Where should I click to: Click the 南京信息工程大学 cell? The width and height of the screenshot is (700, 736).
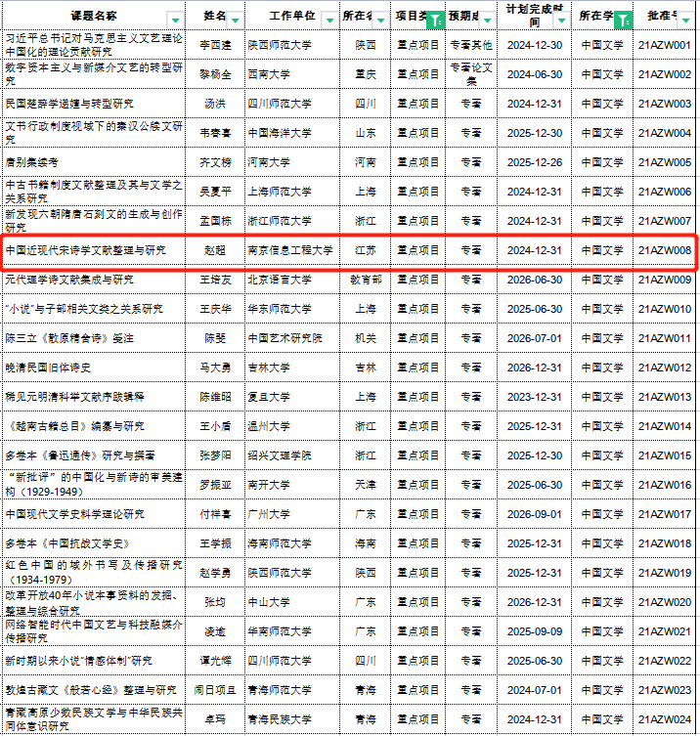pyautogui.click(x=290, y=251)
